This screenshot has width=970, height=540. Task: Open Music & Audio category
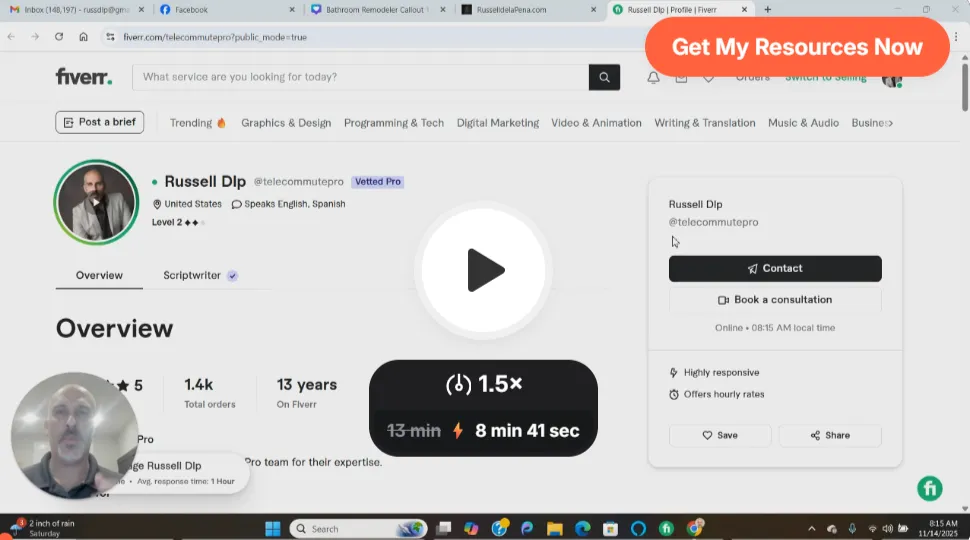pyautogui.click(x=803, y=123)
